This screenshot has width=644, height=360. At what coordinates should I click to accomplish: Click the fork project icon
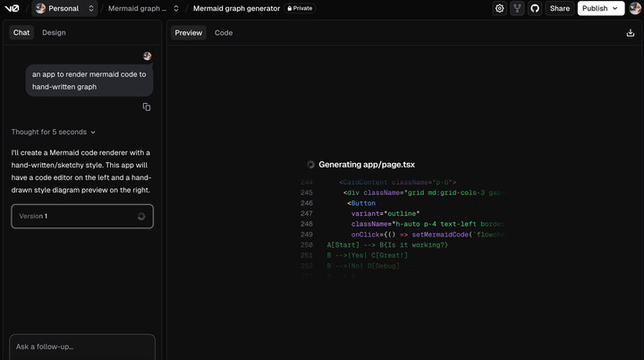(517, 8)
